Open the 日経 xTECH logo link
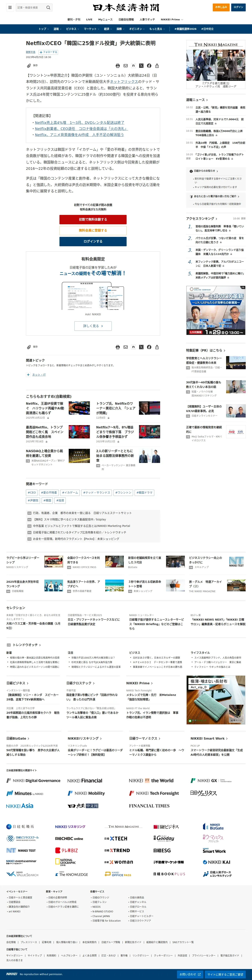This screenshot has width=252, height=980. point(116,838)
